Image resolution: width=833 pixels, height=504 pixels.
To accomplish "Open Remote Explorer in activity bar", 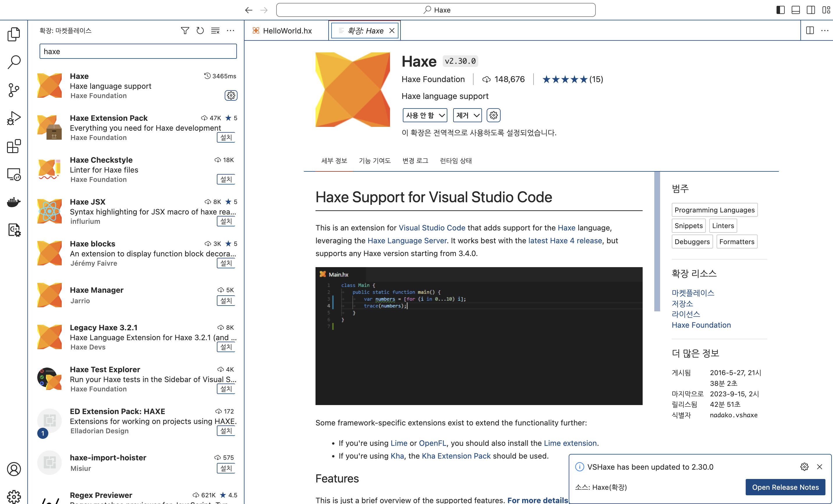I will click(13, 174).
